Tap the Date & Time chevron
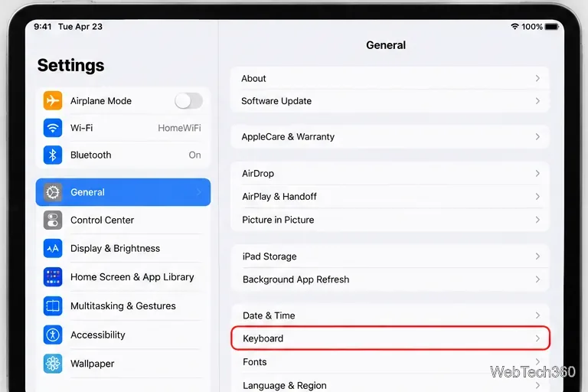 click(x=537, y=315)
